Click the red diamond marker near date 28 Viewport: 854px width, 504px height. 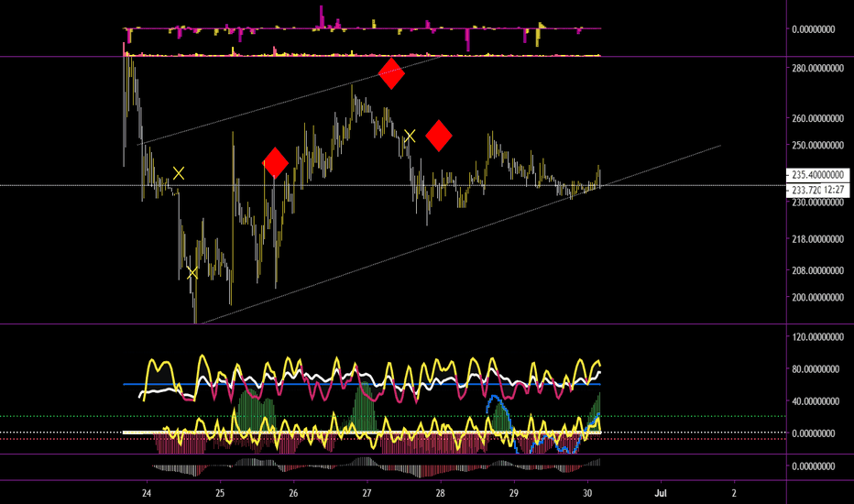coord(439,136)
